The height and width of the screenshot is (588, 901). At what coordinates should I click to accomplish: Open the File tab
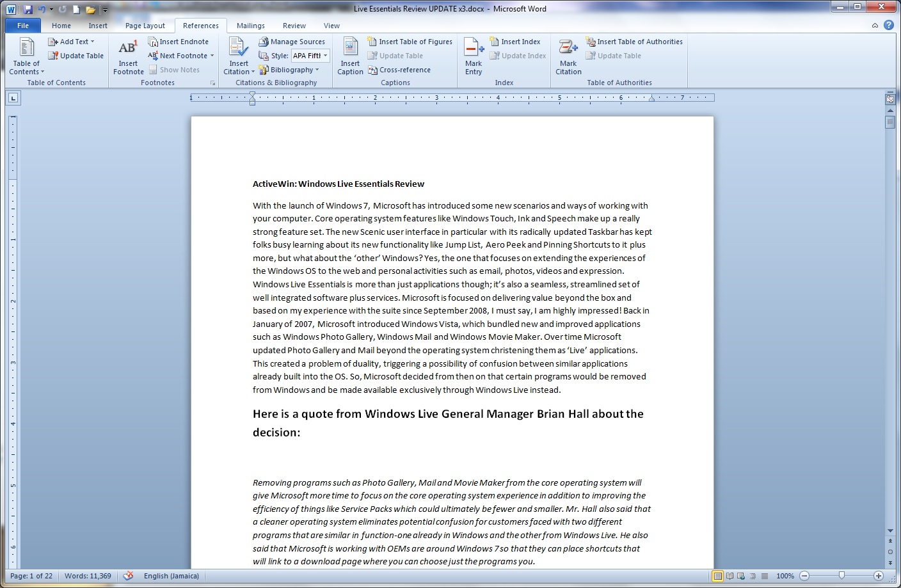23,26
